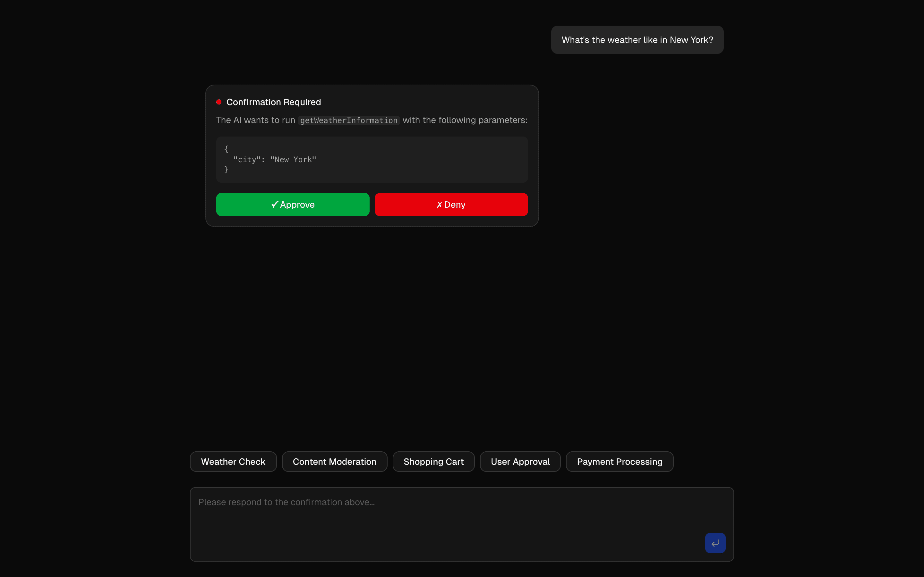Screen dimensions: 924x577
Task: Open the User Approval scenario
Action: tap(520, 461)
